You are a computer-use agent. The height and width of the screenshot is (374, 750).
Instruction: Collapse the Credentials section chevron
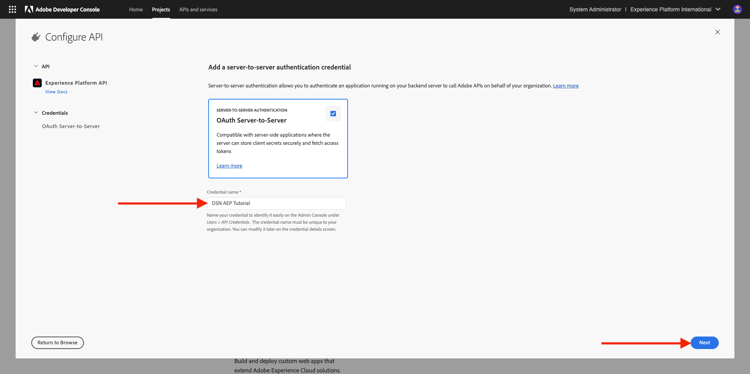click(35, 113)
